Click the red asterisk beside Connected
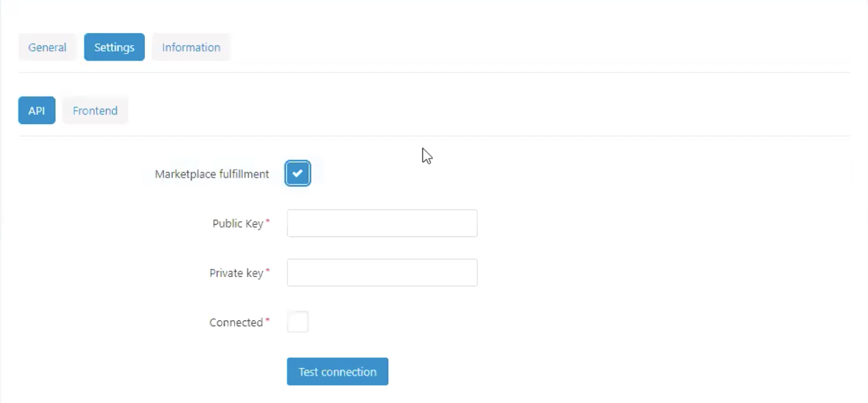Image resolution: width=868 pixels, height=403 pixels. click(x=267, y=320)
